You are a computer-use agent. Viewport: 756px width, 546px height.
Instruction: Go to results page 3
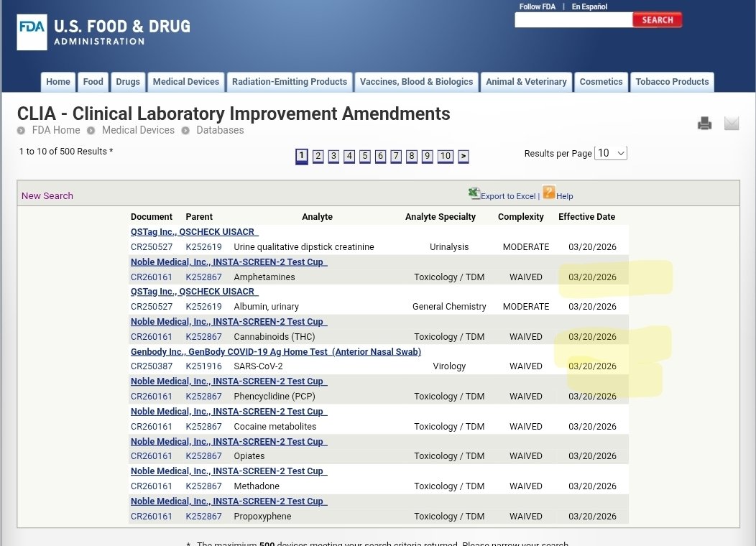pos(333,156)
